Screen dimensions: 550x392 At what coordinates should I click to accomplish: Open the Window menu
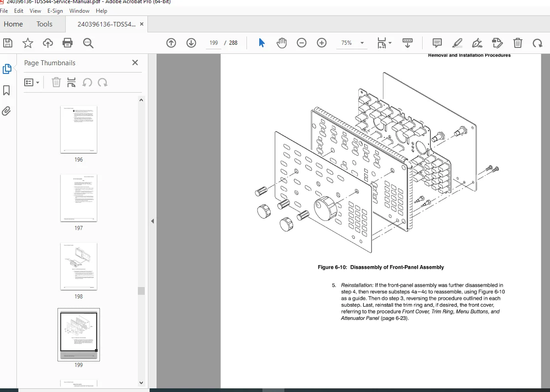79,10
